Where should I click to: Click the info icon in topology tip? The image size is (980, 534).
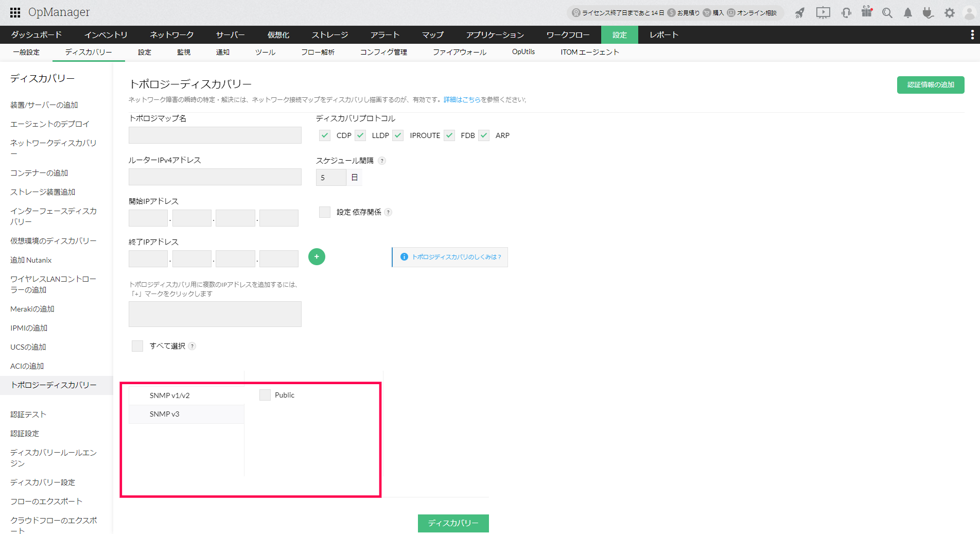tap(405, 257)
